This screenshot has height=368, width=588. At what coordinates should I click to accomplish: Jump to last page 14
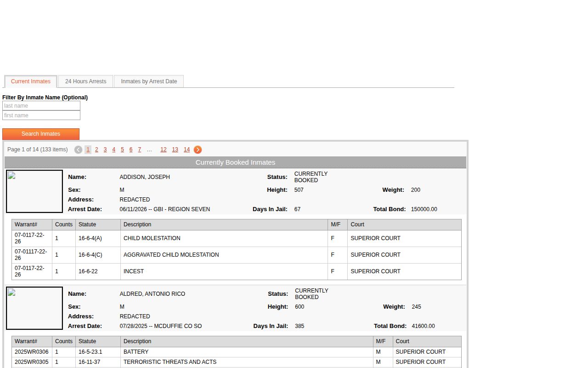pyautogui.click(x=187, y=149)
